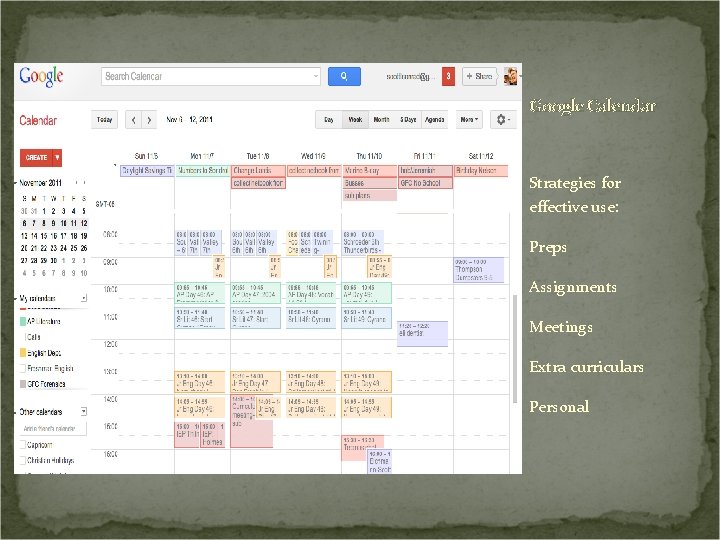Open Wednesday 10:50 Sr Lit 48 event
720x540 pixels.
[311, 318]
